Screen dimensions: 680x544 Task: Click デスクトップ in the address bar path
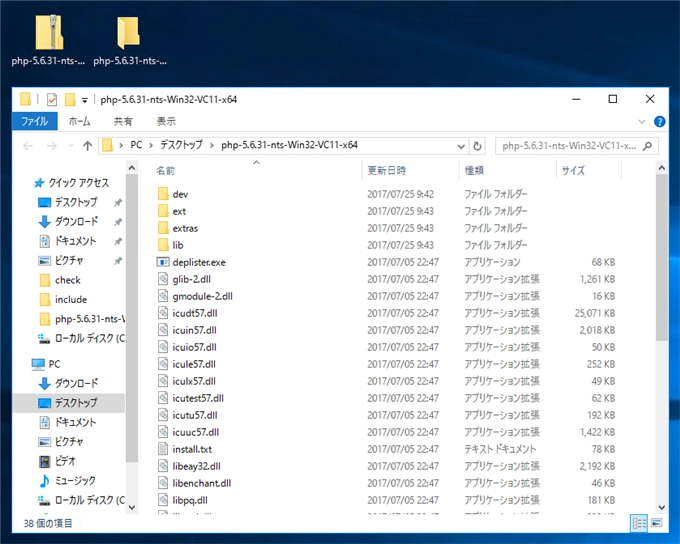pos(181,145)
